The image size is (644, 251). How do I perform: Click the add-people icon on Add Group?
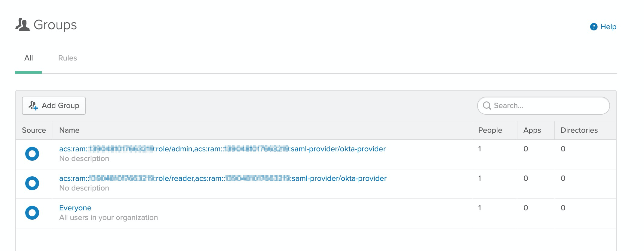coord(33,106)
